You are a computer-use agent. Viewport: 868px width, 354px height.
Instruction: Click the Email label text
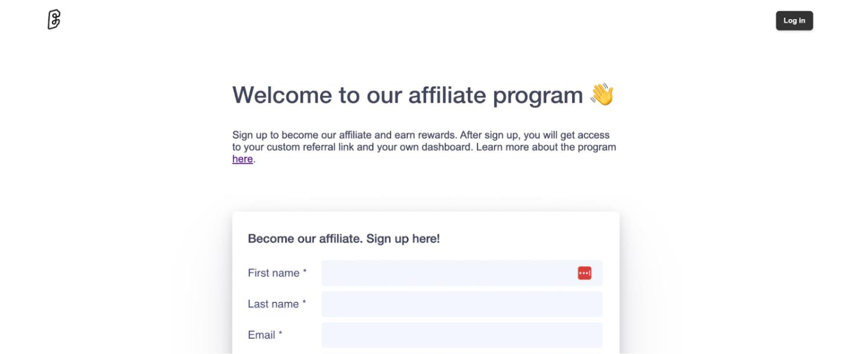[264, 335]
